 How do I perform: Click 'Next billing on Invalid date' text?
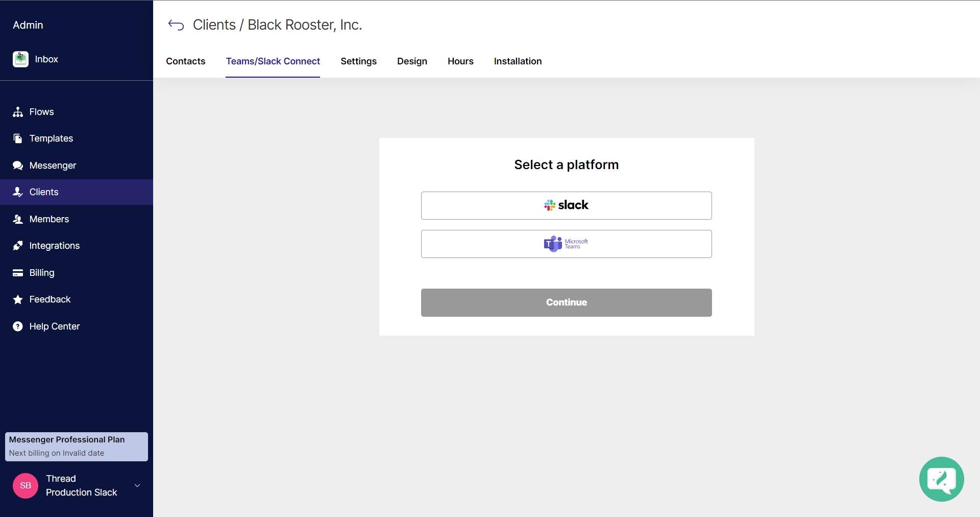pos(57,453)
